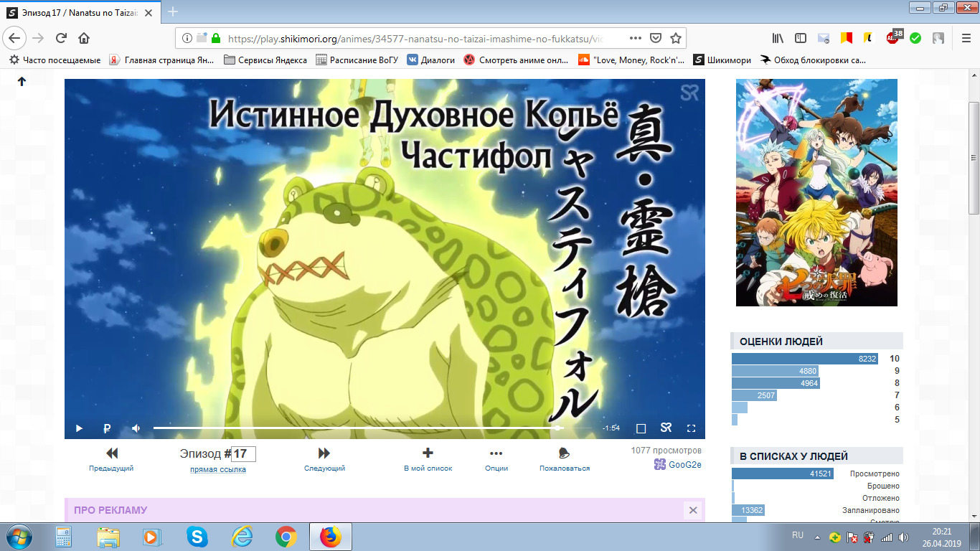Go to the next episode (Следующий)

pyautogui.click(x=324, y=459)
